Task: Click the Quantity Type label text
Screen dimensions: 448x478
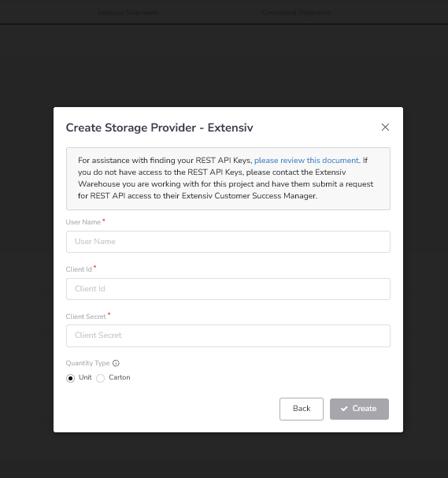Action: [x=87, y=363]
